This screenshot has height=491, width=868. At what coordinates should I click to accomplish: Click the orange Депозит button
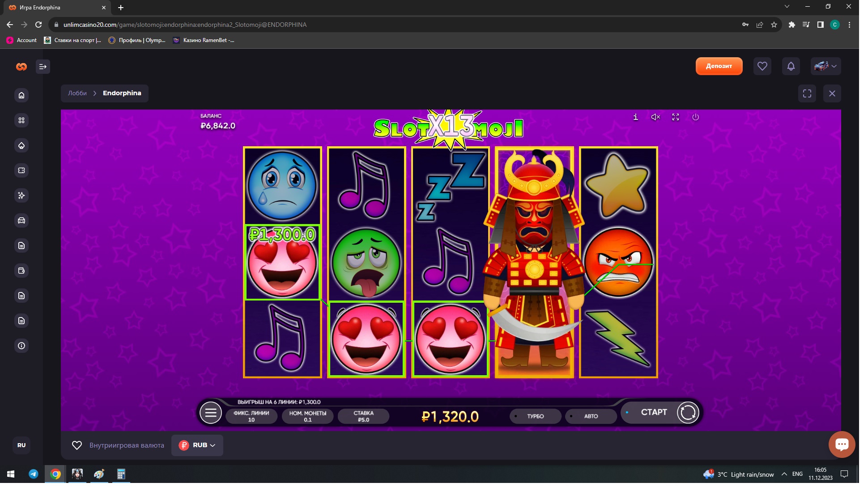click(719, 66)
